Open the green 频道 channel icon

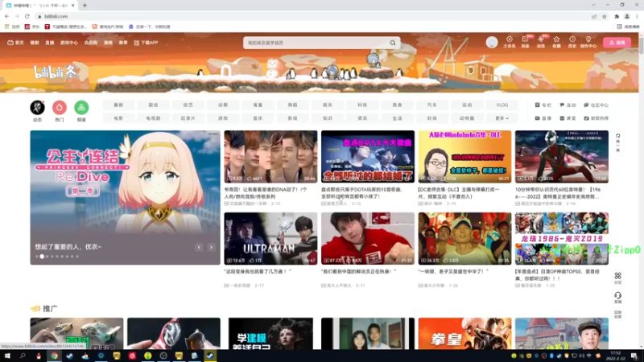(x=81, y=108)
